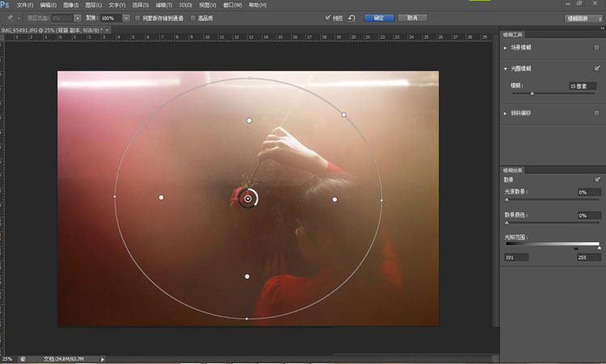Open the 聚焦 100% dropdown arrow
This screenshot has width=606, height=364.
pyautogui.click(x=126, y=17)
